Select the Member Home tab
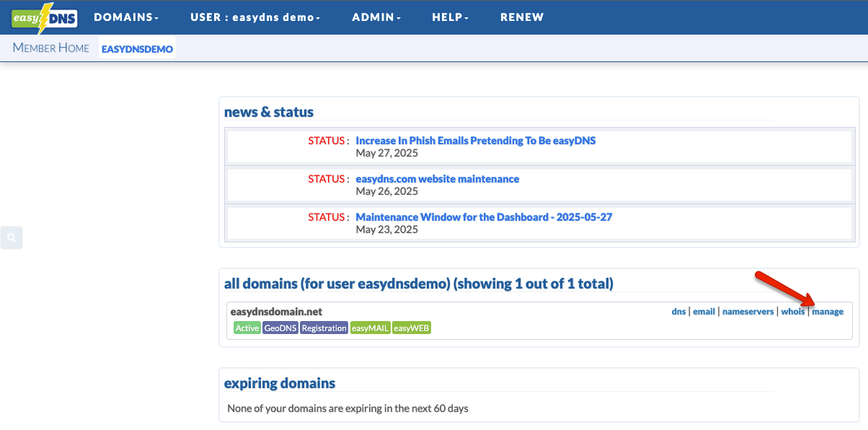 [51, 48]
